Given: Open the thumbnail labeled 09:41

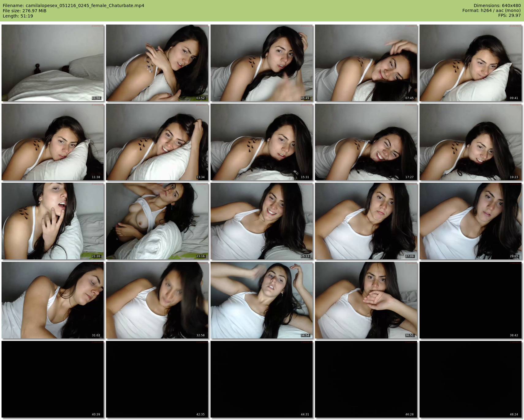Looking at the screenshot, I should 471,63.
